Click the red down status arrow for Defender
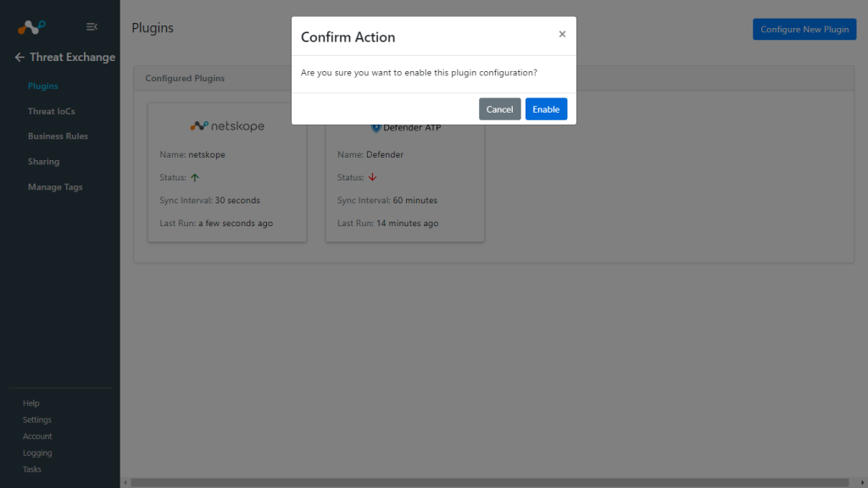The width and height of the screenshot is (868, 488). [372, 177]
